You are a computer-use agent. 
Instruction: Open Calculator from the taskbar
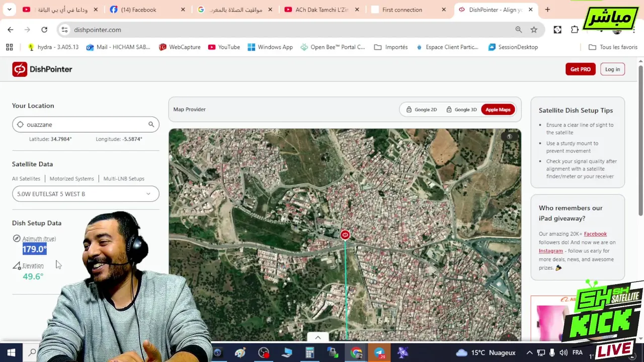coord(309,353)
